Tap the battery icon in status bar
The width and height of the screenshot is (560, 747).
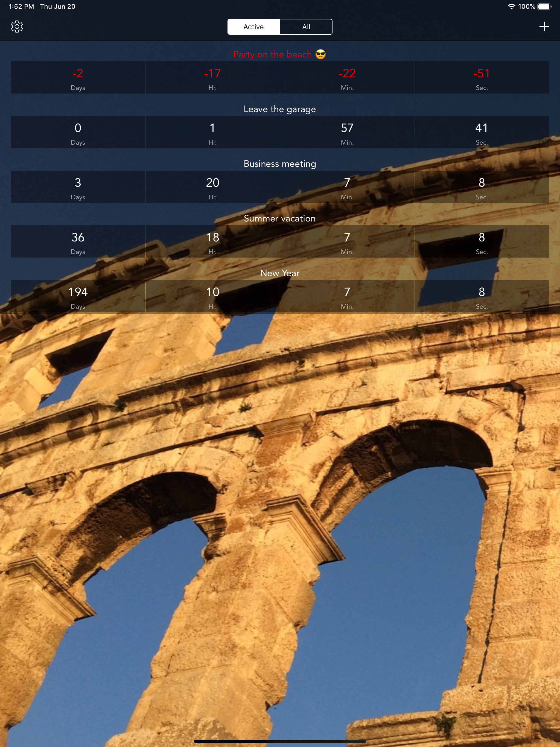click(544, 7)
